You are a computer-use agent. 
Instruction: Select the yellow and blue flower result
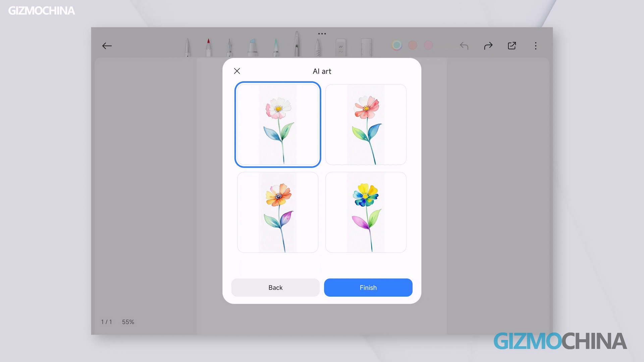coord(366,212)
